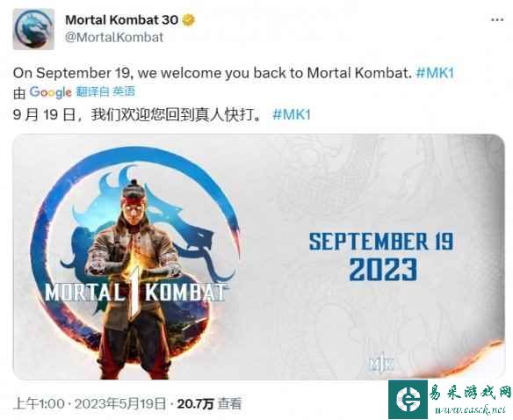
Task: Open #MK1 hashtag in Chinese translation
Action: tap(291, 114)
